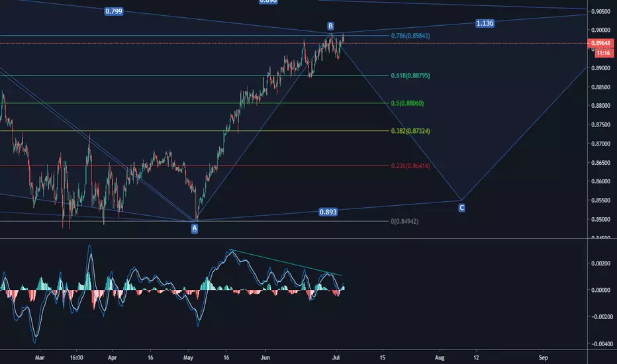Click the Jun date on time axis
This screenshot has height=364, width=617.
click(x=265, y=357)
